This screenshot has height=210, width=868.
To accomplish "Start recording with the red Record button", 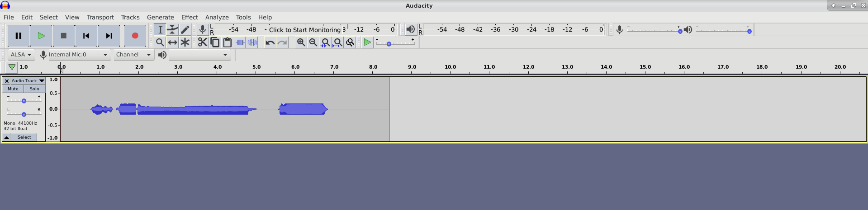I will tap(135, 36).
